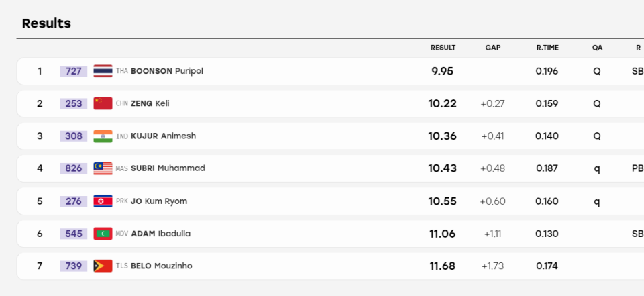This screenshot has height=296, width=644.
Task: Select bib number 826 badge
Action: (74, 168)
